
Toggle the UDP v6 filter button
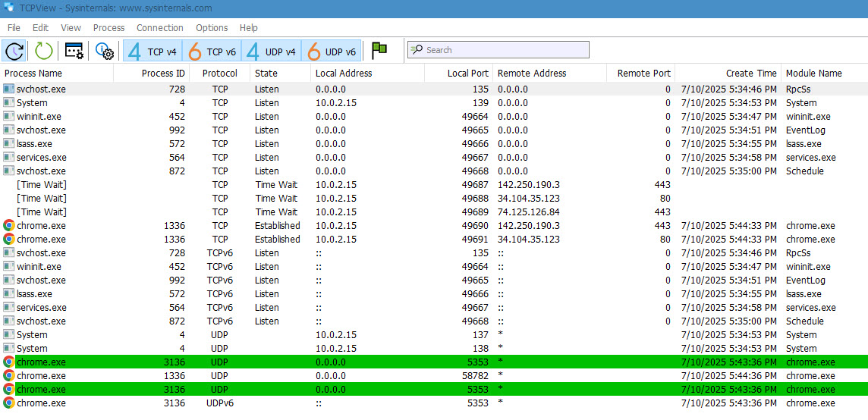[331, 51]
